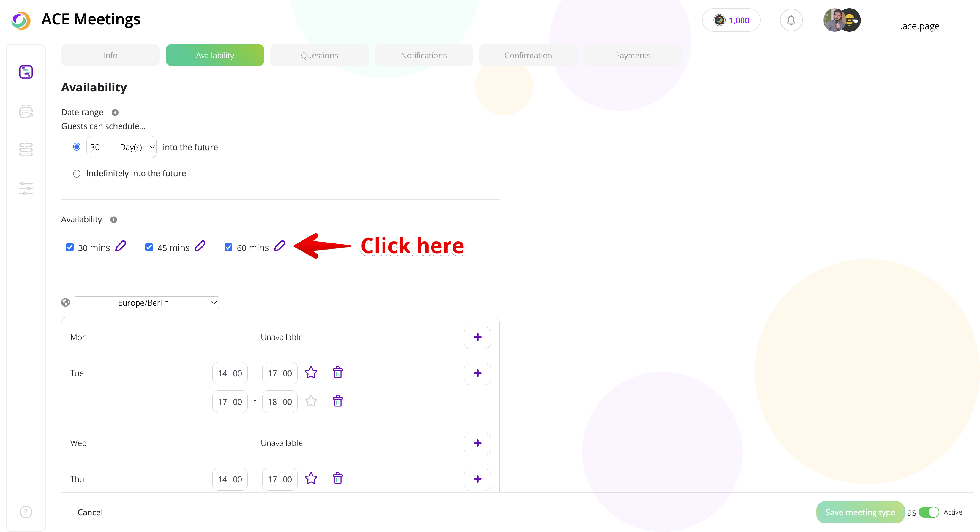The image size is (980, 532).
Task: Click the help question mark icon
Action: point(26,512)
